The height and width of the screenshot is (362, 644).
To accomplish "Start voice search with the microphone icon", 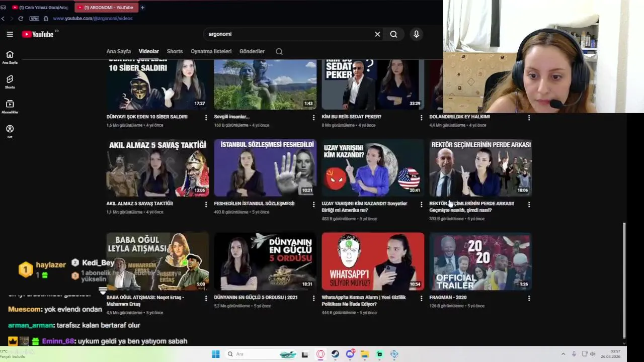I will click(x=416, y=34).
